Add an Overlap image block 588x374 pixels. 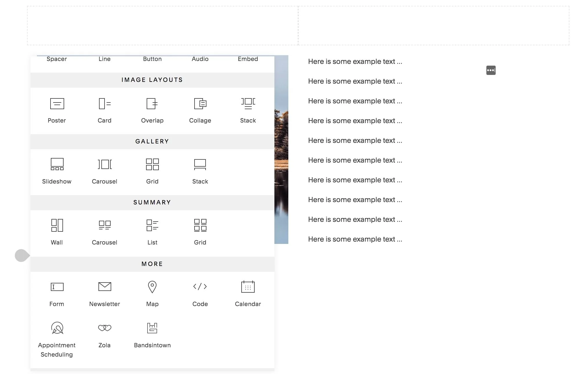[x=152, y=110]
